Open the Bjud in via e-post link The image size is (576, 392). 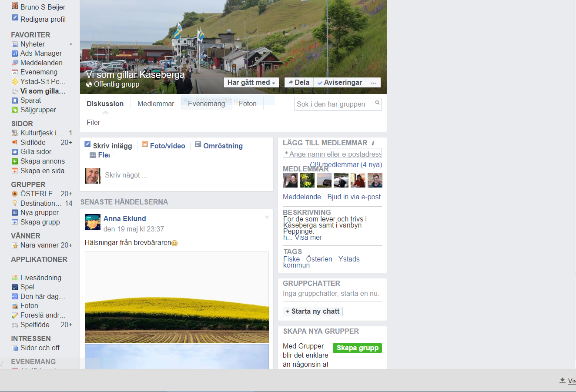click(354, 197)
